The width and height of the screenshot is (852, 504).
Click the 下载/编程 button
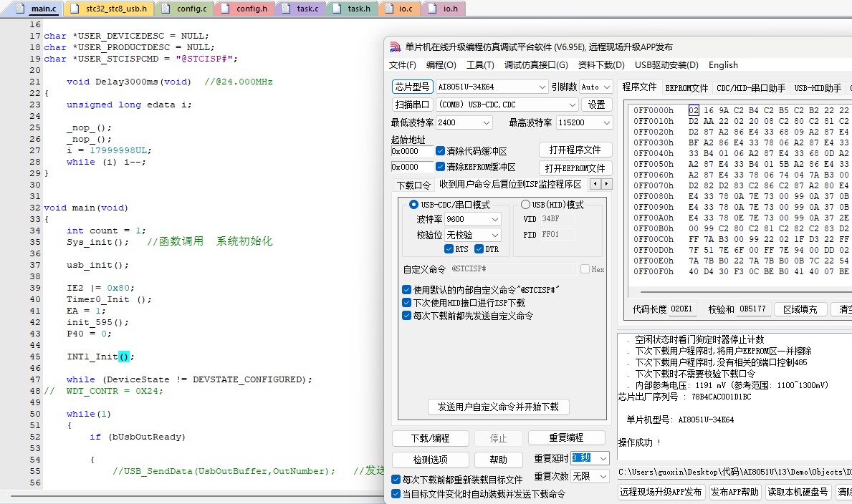pyautogui.click(x=431, y=438)
